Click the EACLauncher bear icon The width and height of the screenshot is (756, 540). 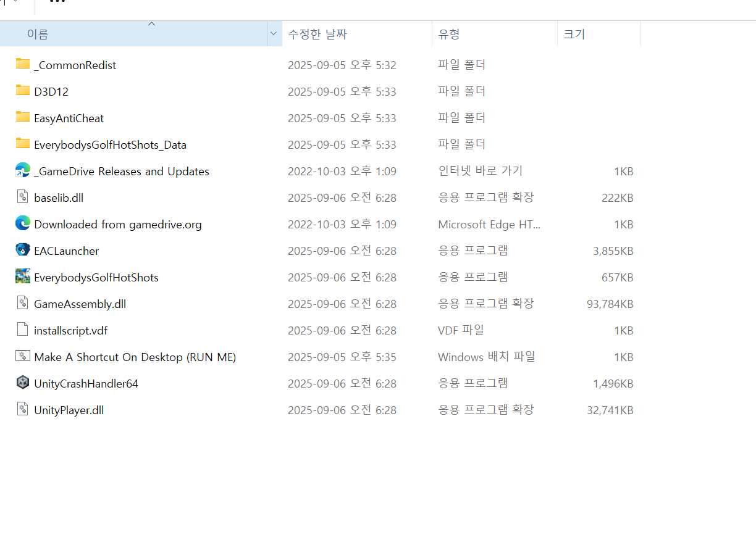pos(23,250)
